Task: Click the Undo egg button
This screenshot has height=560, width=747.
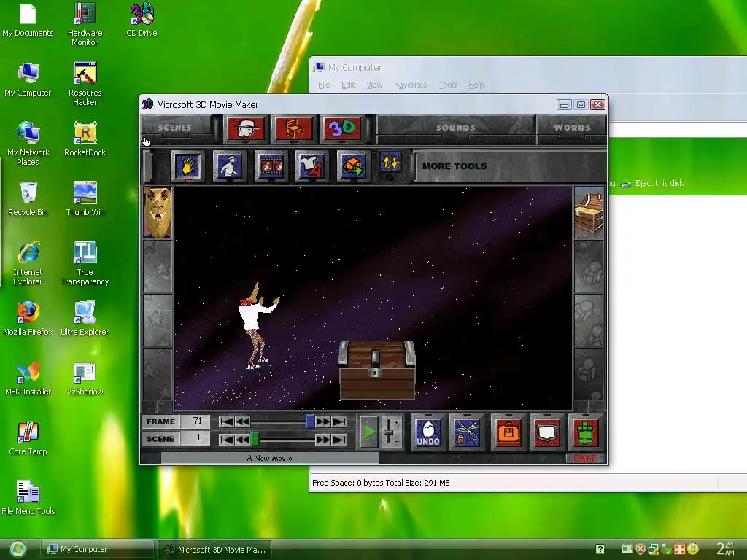Action: click(x=428, y=432)
